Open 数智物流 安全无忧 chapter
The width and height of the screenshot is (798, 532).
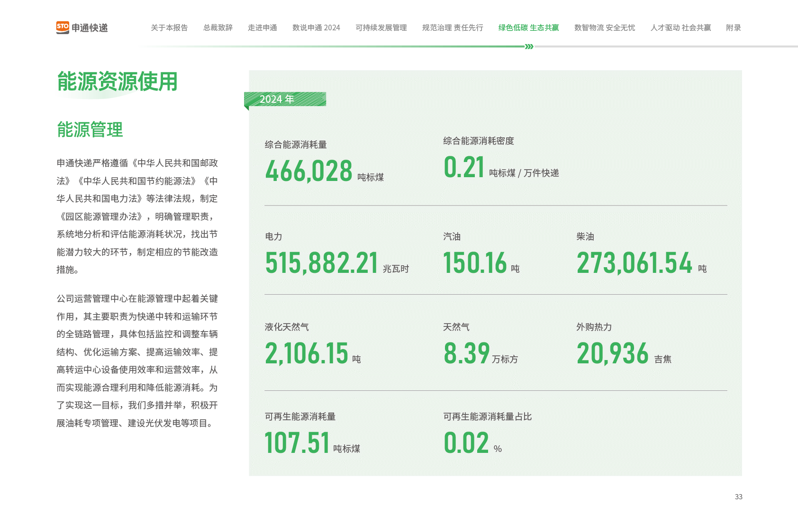(604, 27)
